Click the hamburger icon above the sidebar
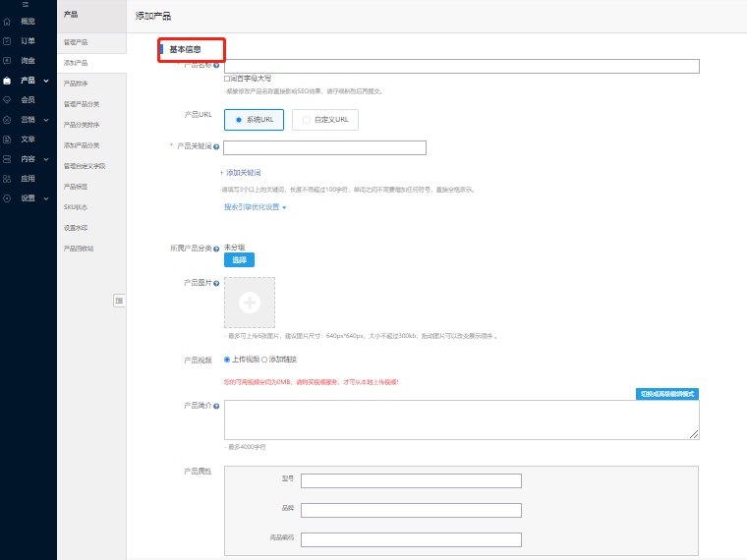 pos(27,5)
